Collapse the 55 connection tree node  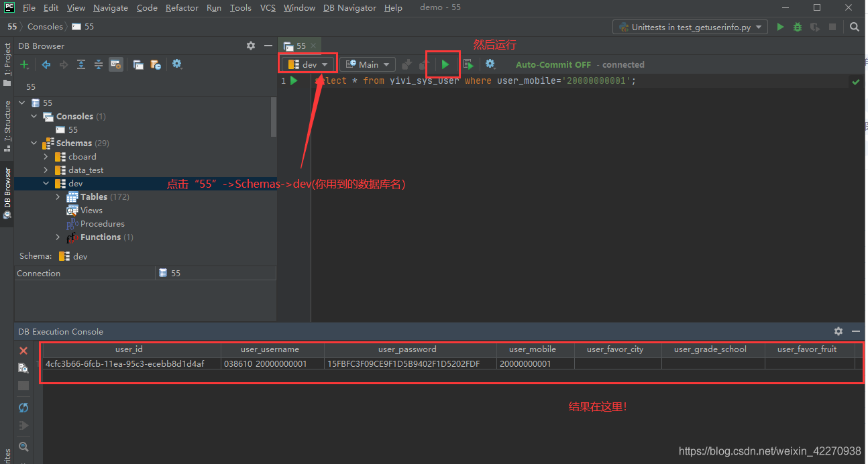coord(22,103)
